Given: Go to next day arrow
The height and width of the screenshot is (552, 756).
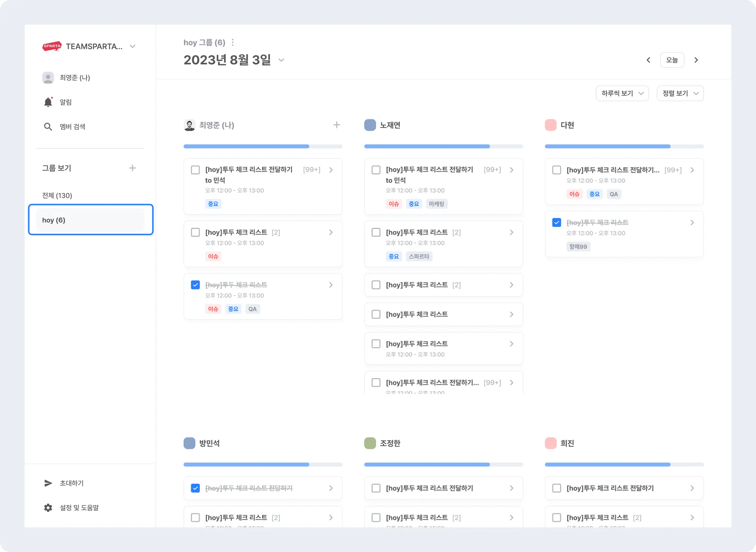Looking at the screenshot, I should (696, 60).
